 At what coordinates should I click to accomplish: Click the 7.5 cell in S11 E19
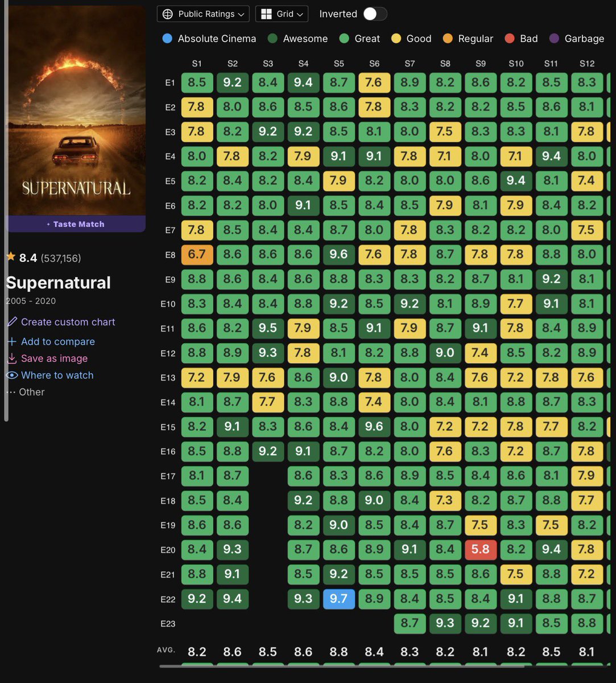pyautogui.click(x=551, y=525)
